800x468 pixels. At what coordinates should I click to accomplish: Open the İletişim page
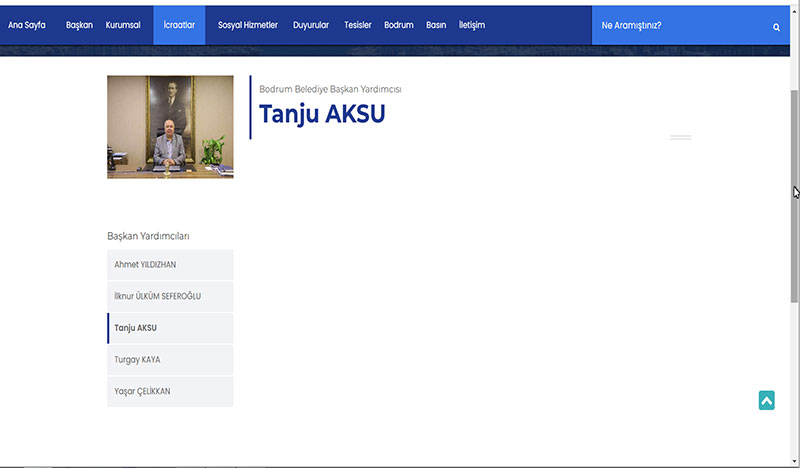471,25
